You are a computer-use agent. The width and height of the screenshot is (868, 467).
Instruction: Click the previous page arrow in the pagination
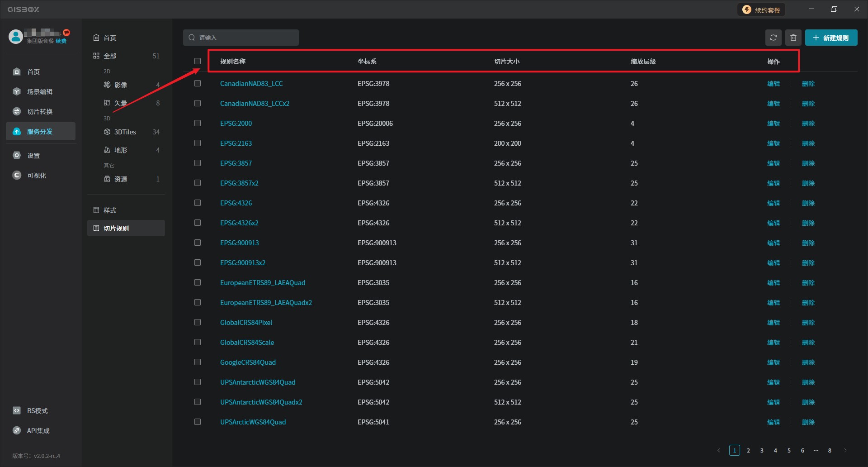click(x=718, y=450)
